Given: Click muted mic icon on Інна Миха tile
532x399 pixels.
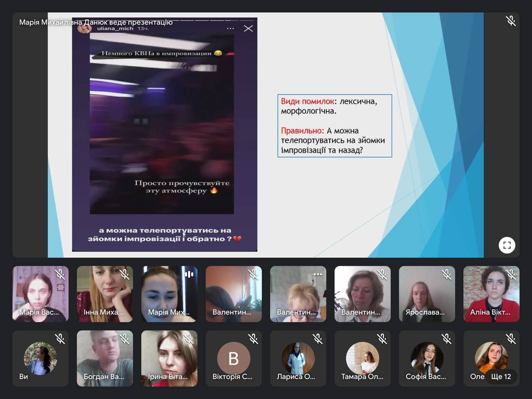Looking at the screenshot, I should click(125, 274).
